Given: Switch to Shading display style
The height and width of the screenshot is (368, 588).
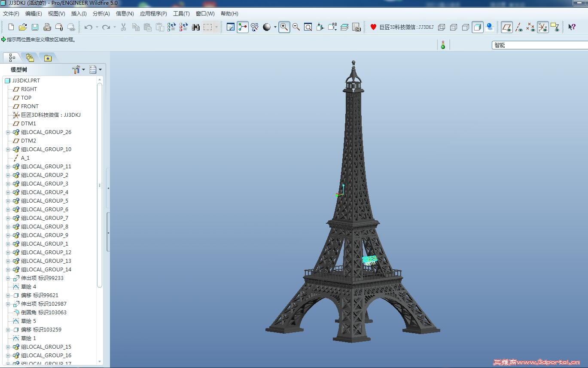Looking at the screenshot, I should [x=478, y=27].
